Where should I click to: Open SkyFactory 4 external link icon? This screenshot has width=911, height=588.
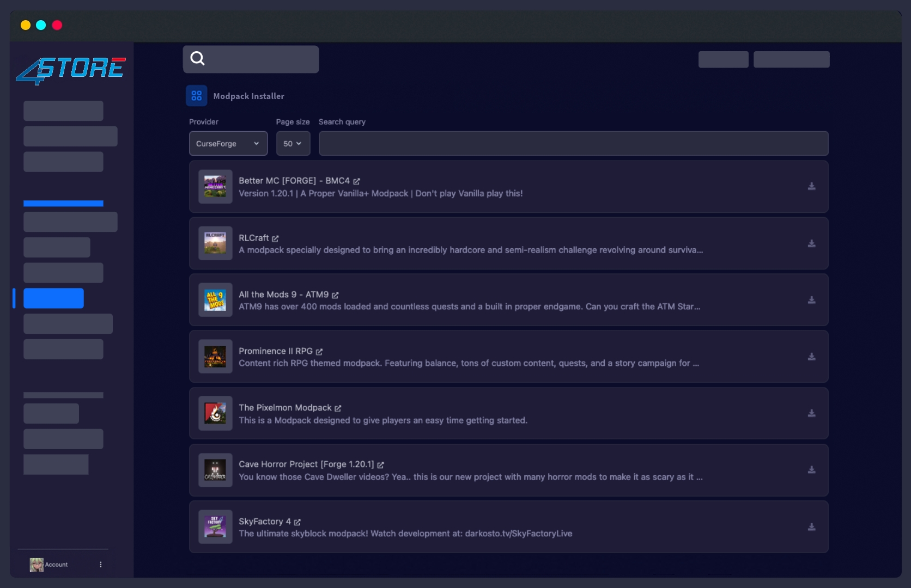click(x=297, y=522)
